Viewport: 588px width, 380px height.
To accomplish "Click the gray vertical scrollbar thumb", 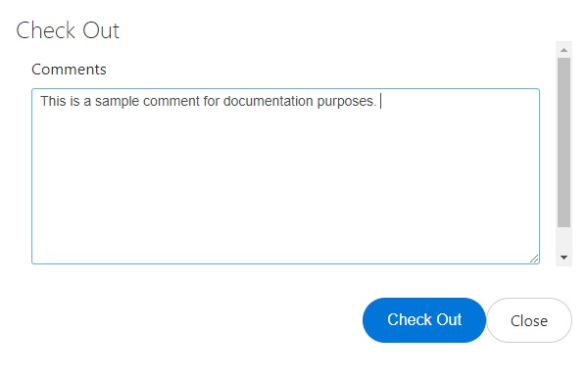I will pos(563,142).
